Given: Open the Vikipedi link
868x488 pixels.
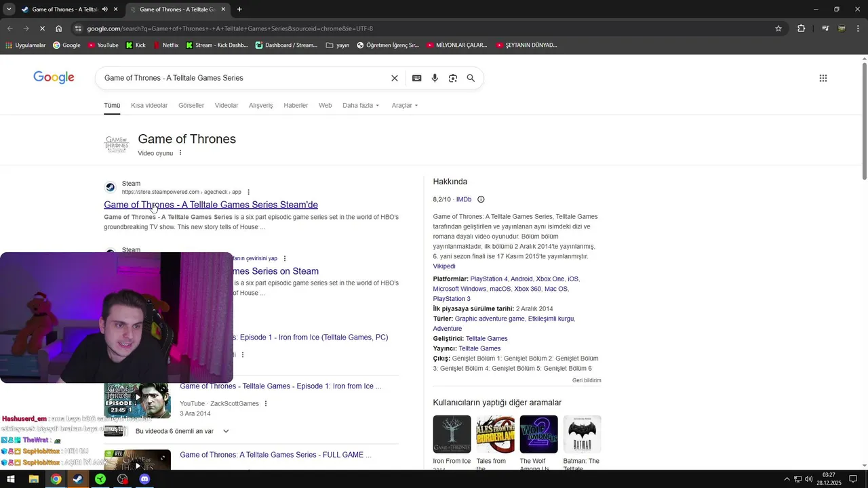Looking at the screenshot, I should click(444, 266).
